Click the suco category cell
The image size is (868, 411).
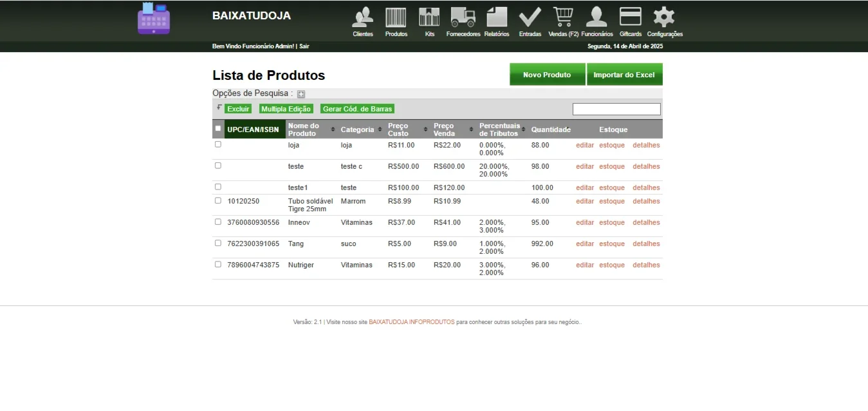[x=348, y=244]
